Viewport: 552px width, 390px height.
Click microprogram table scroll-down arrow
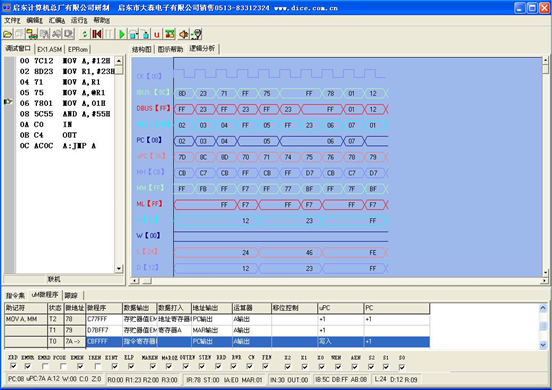tap(543, 345)
